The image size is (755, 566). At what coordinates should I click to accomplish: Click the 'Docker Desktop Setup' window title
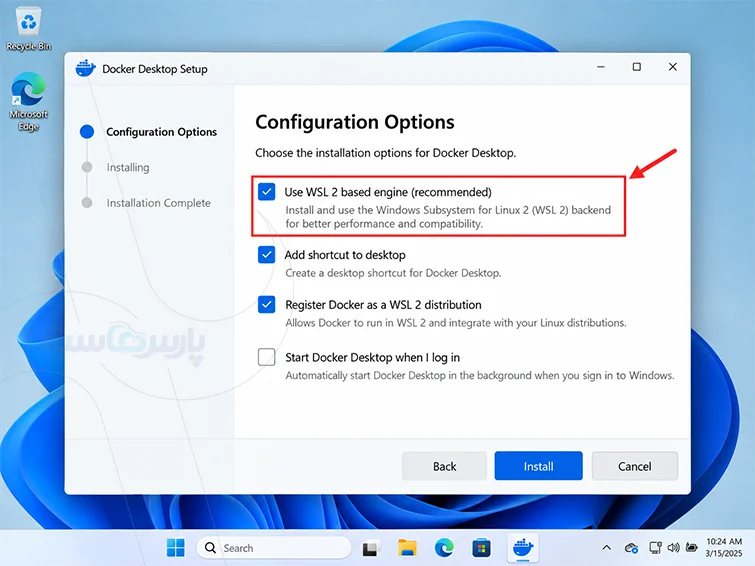coord(155,69)
